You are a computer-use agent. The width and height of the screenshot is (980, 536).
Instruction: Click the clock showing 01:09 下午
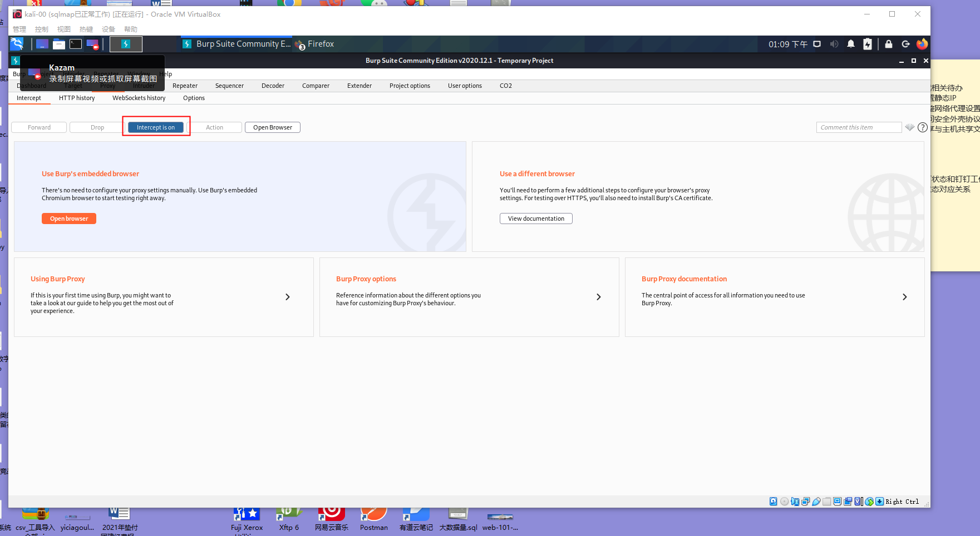click(x=788, y=44)
